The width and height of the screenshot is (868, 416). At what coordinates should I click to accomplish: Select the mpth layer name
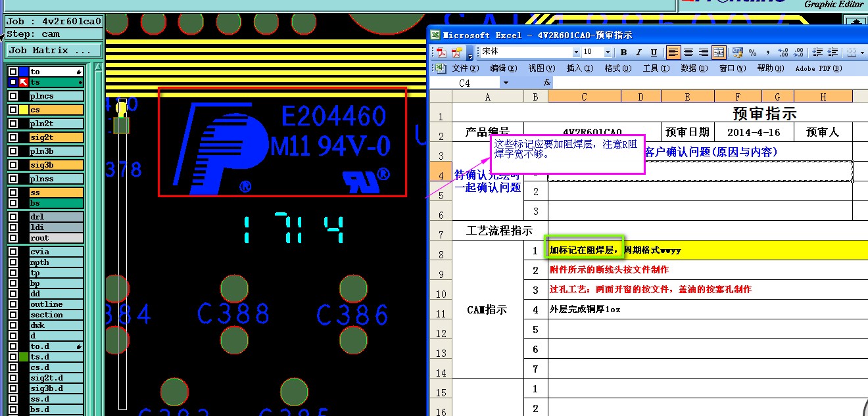(x=56, y=262)
